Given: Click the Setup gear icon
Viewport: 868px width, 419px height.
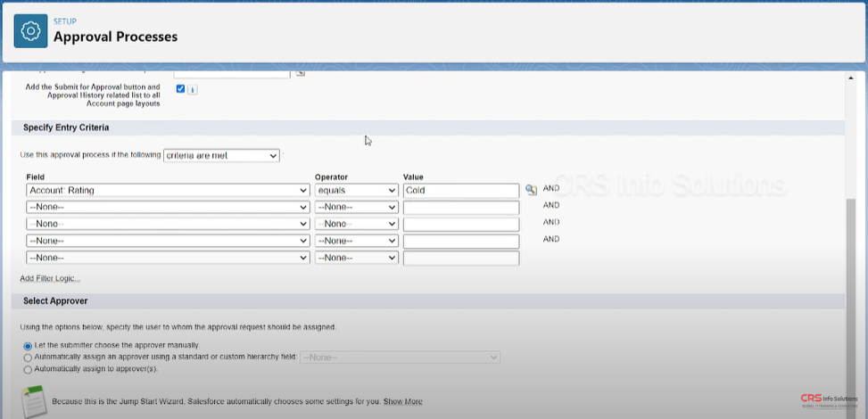Looking at the screenshot, I should [x=30, y=31].
